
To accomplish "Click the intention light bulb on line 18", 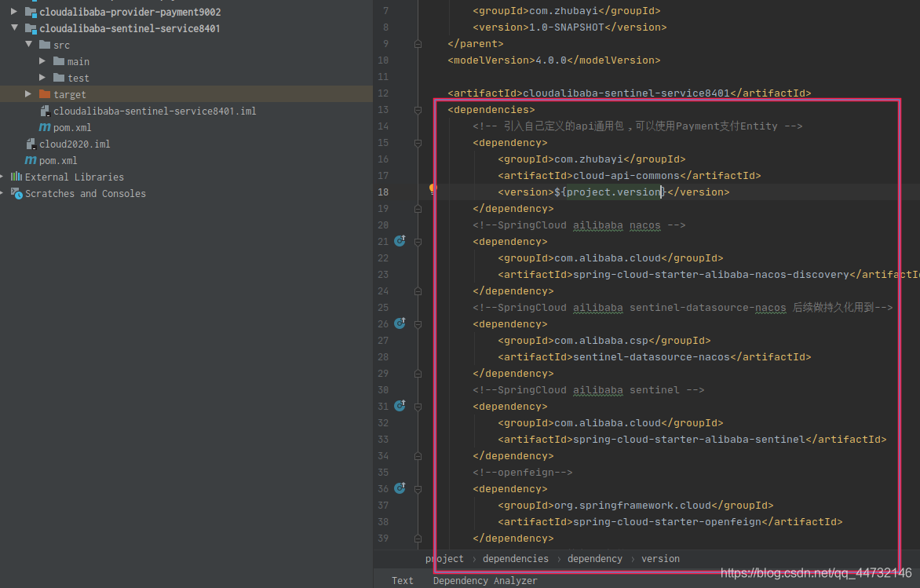I will pos(433,189).
